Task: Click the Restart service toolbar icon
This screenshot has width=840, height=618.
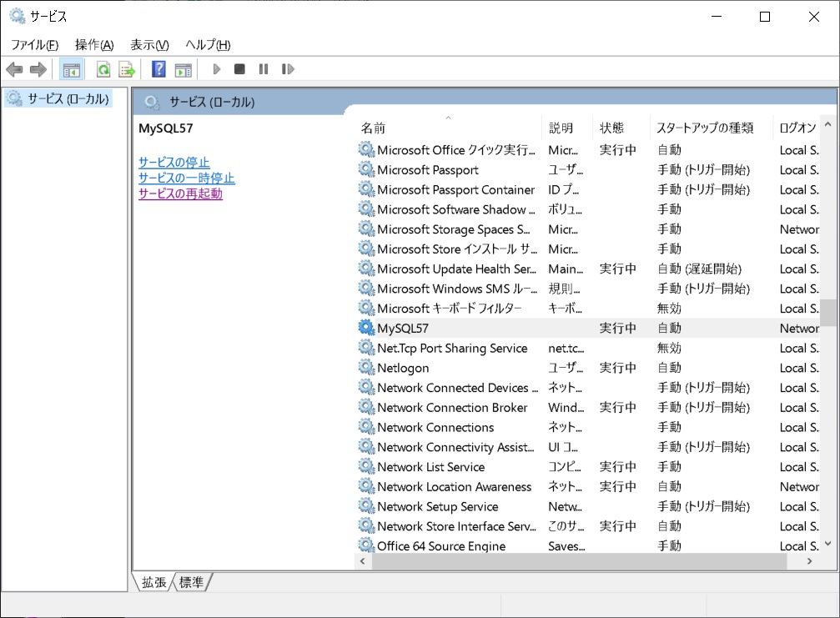Action: [x=288, y=69]
